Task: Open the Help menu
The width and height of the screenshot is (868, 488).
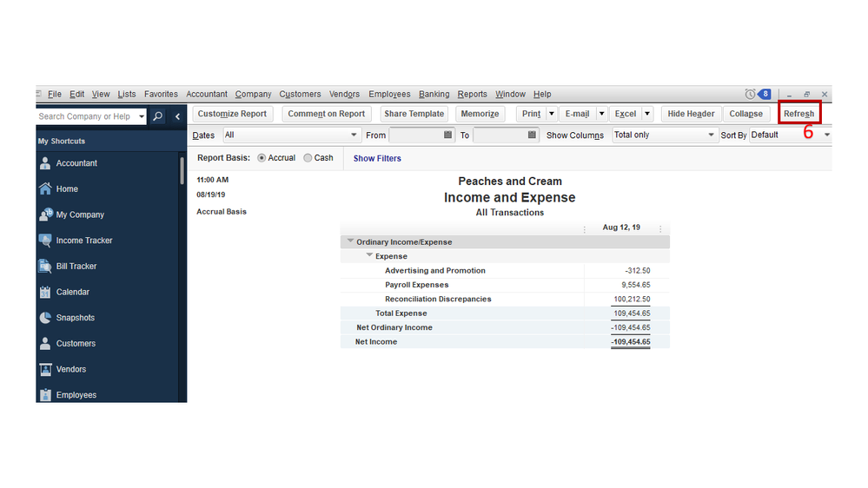Action: pyautogui.click(x=542, y=94)
